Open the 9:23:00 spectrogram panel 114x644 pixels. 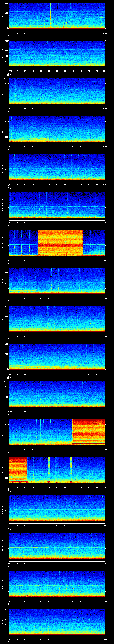57,356
